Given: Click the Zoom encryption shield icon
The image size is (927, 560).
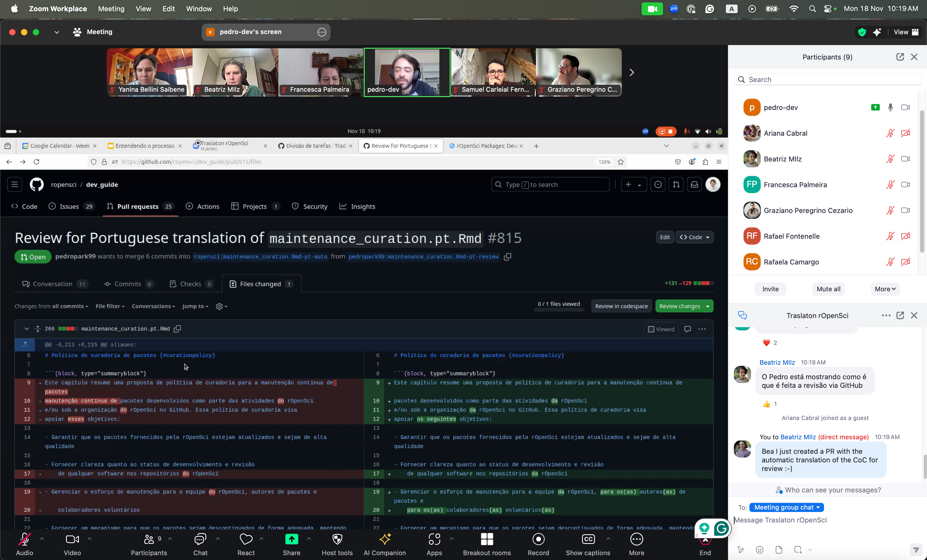Looking at the screenshot, I should 862,32.
